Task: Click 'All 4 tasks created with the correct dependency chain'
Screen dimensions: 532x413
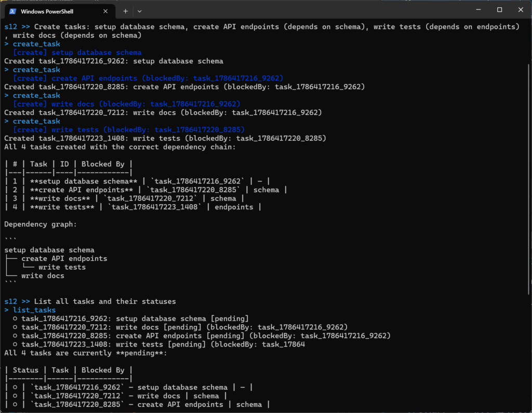Action: [120, 147]
